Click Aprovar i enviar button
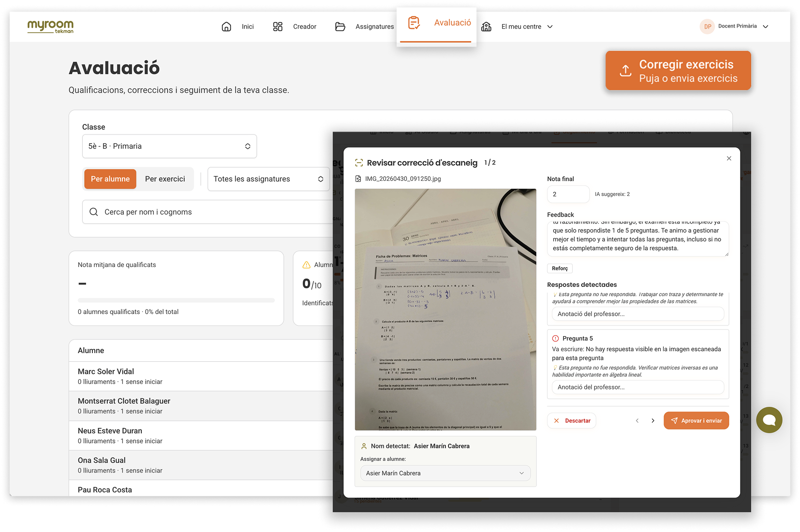The height and width of the screenshot is (532, 800). [696, 421]
